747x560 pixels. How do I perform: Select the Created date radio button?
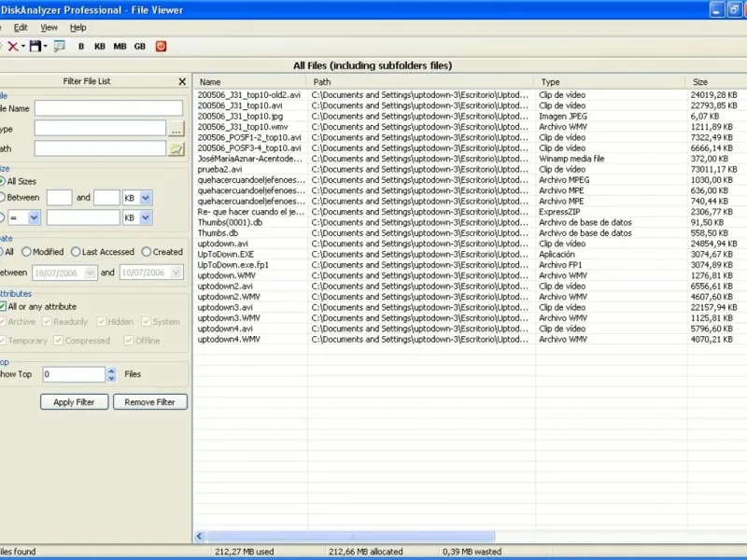tap(147, 252)
